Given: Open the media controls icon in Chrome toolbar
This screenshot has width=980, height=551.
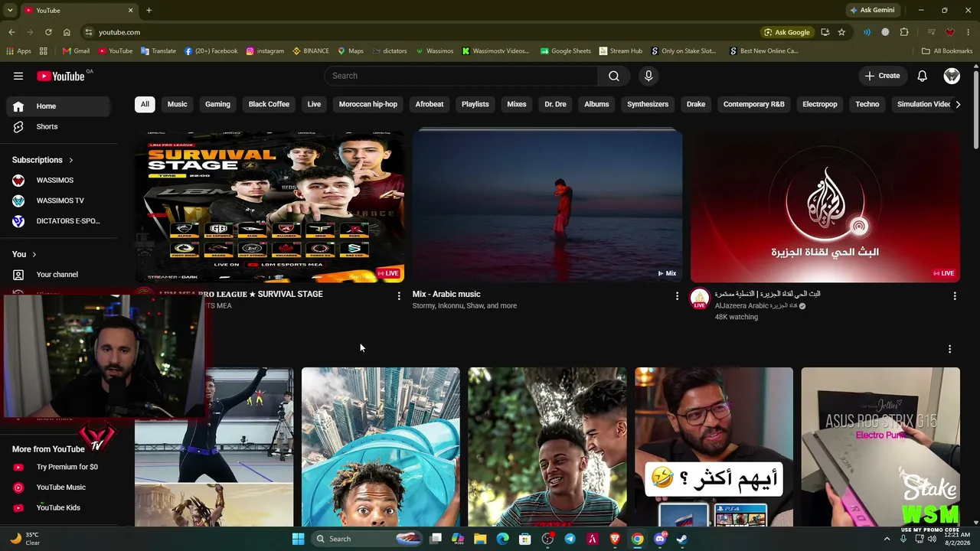Looking at the screenshot, I should (x=931, y=32).
